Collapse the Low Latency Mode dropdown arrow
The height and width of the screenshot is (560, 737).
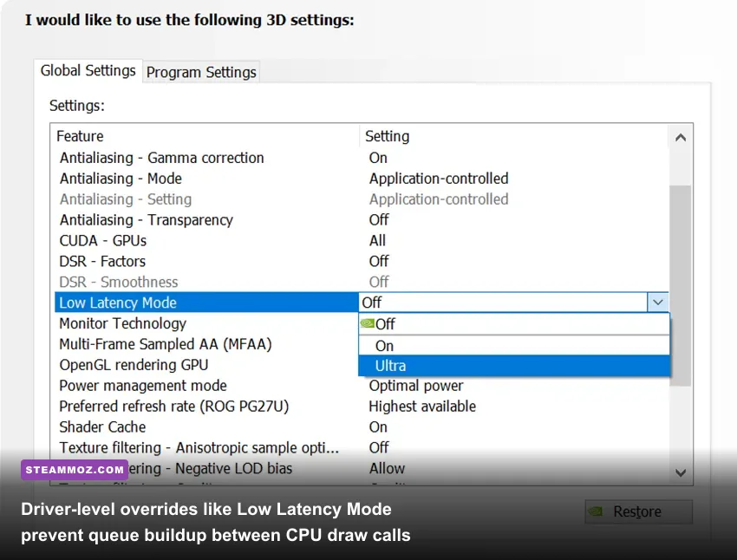click(657, 303)
